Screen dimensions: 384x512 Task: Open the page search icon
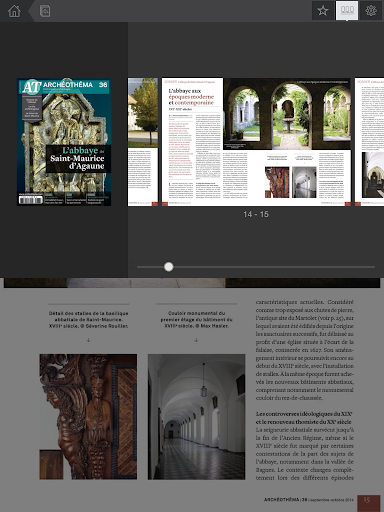(45, 11)
